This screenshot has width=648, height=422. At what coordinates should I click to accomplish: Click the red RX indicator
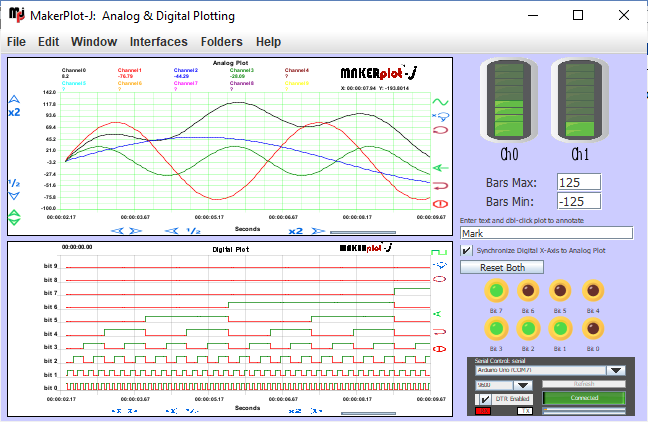pos(482,411)
